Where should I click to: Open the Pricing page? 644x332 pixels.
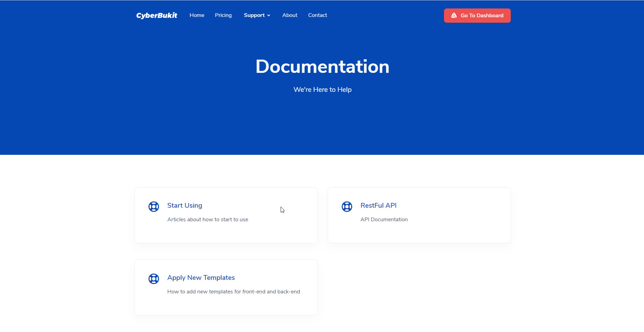223,15
